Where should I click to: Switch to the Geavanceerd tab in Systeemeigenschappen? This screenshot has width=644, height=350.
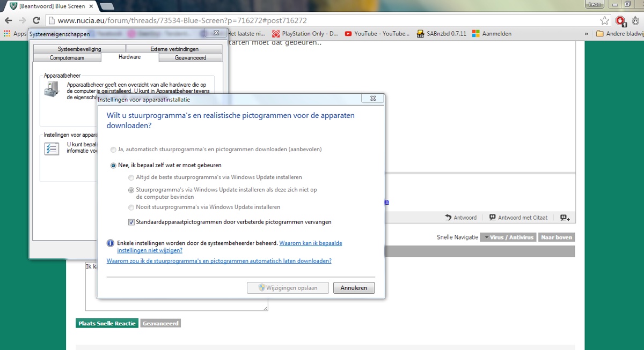click(x=191, y=57)
